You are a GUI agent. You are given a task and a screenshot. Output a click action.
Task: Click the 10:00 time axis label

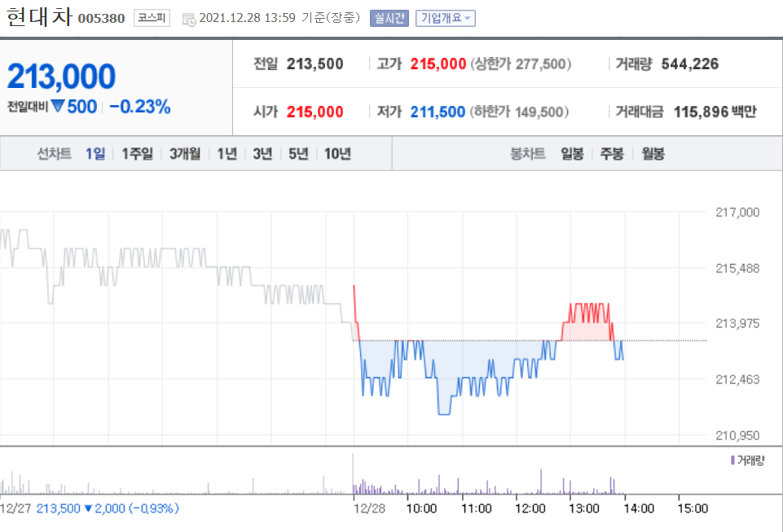421,508
